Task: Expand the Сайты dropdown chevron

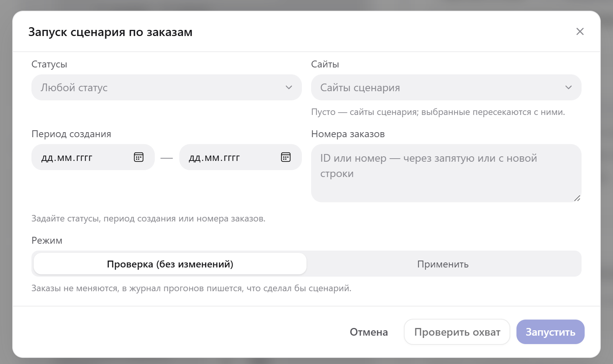Action: pos(569,87)
